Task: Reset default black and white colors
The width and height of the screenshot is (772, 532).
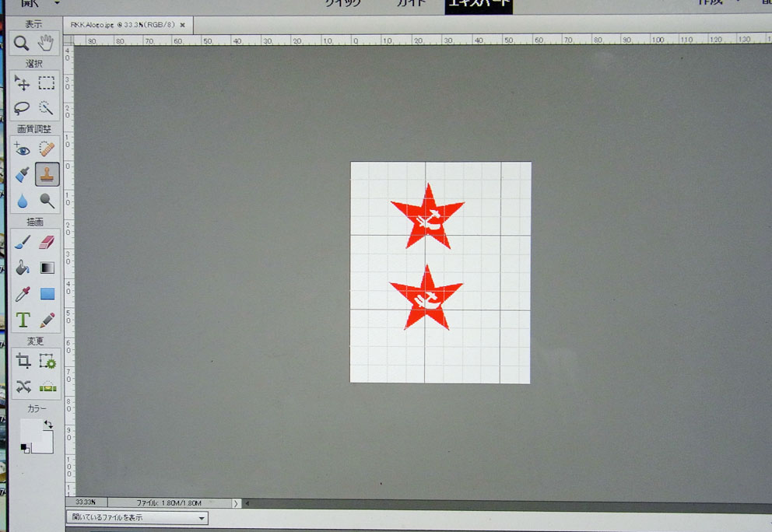Action: (25, 448)
